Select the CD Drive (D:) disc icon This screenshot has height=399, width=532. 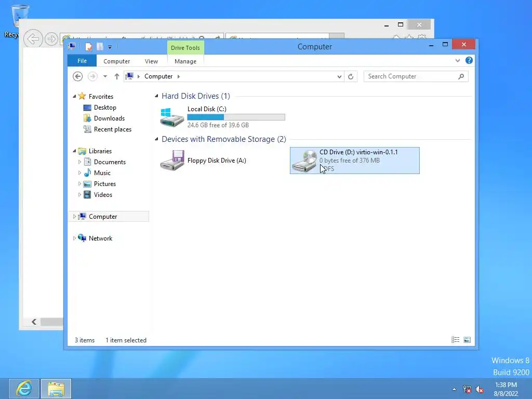coord(304,161)
